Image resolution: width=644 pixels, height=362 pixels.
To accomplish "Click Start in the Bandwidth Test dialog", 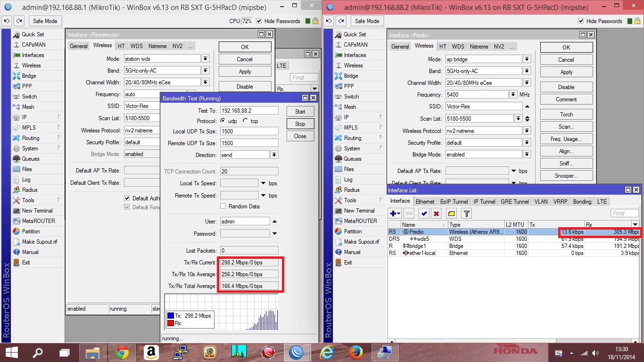I will (x=300, y=112).
